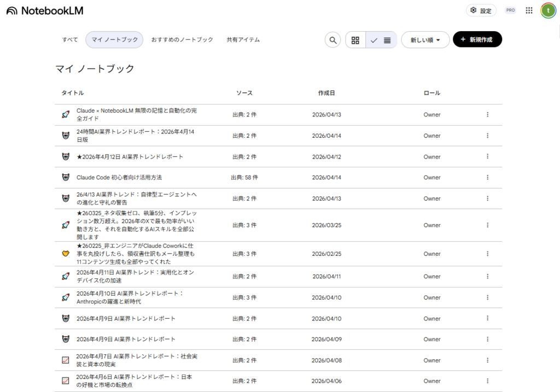Click the タイトル column header
The width and height of the screenshot is (560, 392).
point(73,93)
